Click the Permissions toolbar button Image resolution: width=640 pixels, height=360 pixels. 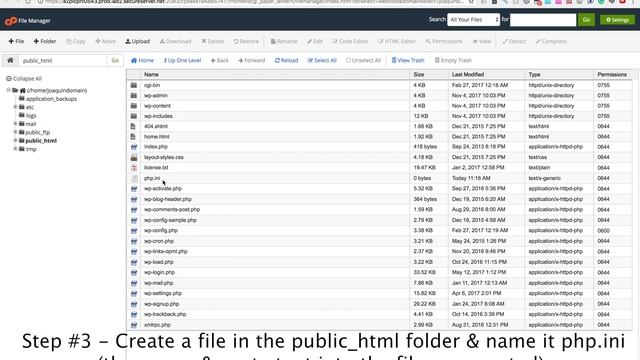click(444, 41)
